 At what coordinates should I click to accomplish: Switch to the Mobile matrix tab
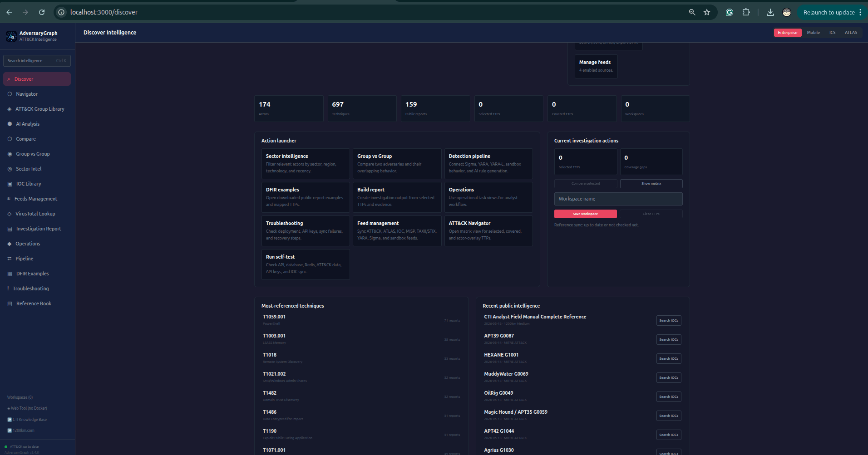click(814, 33)
